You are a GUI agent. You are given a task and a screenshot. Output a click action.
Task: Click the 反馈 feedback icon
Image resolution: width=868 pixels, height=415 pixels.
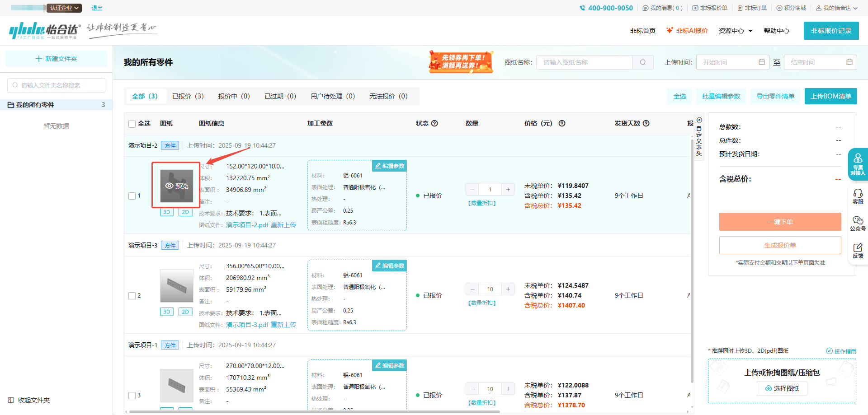click(858, 250)
